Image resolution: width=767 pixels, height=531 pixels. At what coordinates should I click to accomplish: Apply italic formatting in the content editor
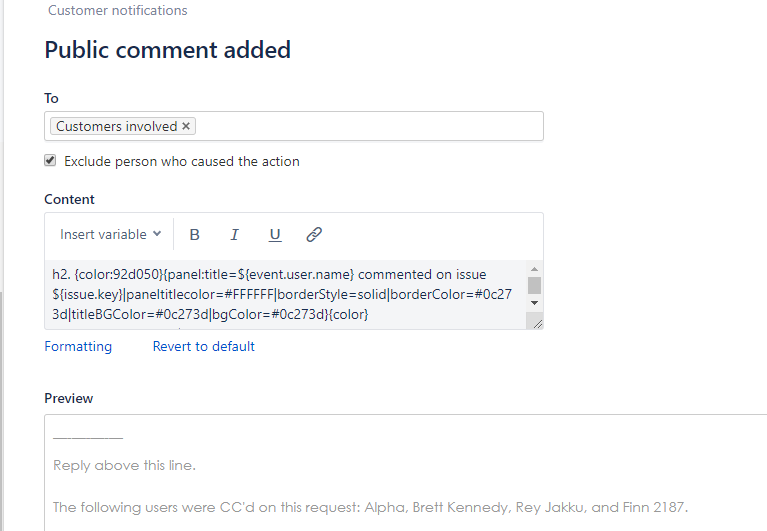235,235
